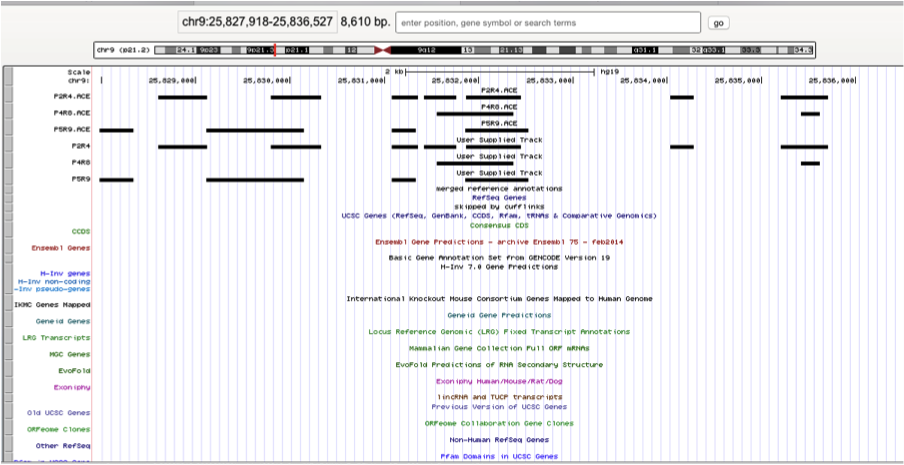
Task: Click the grey handle beside P2R4.ACE track
Action: pos(9,96)
